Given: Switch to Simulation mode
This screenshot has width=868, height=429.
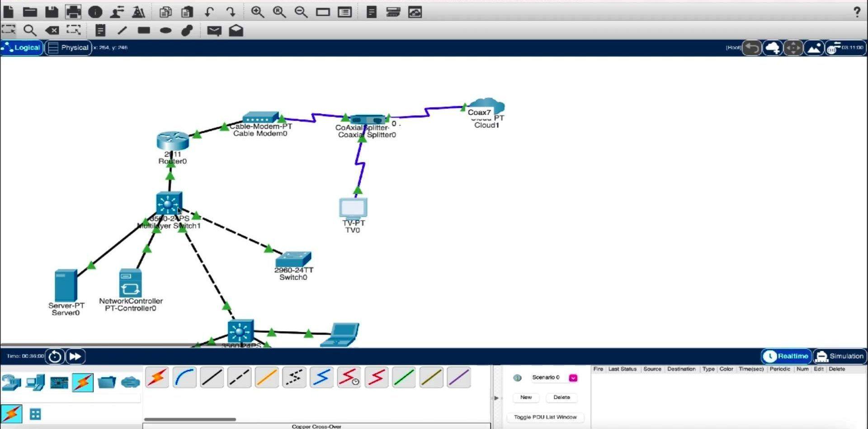Looking at the screenshot, I should point(840,356).
